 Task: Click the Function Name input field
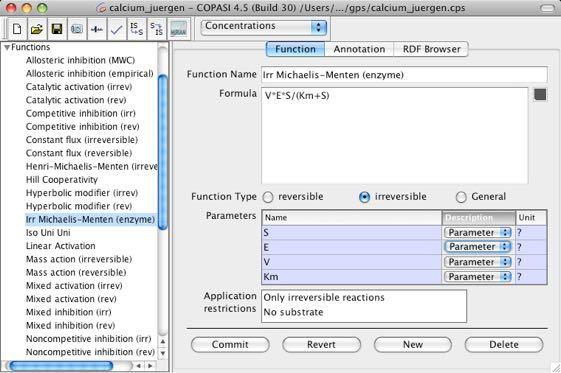tap(404, 75)
